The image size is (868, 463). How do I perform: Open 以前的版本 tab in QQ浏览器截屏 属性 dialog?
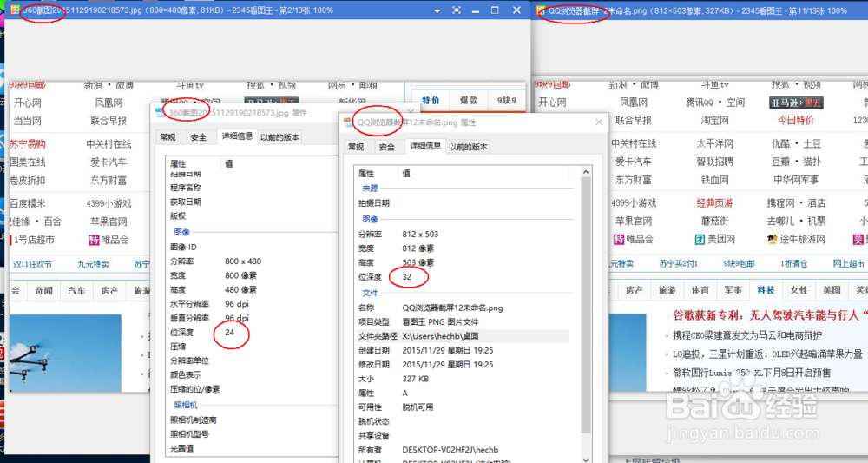468,147
